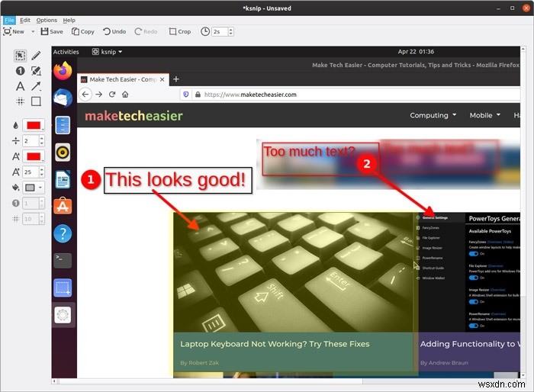Click the plus new-tab button in screenshot
The image size is (534, 392).
coord(175,79)
